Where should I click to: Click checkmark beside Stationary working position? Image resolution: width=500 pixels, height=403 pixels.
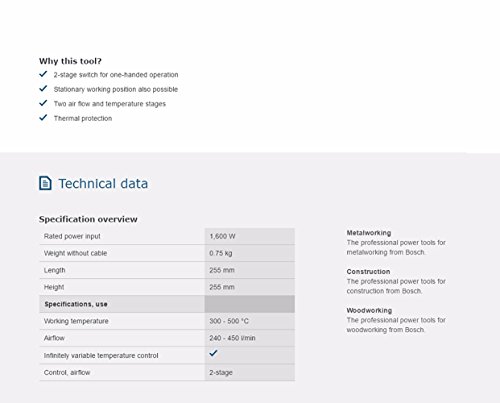coord(43,89)
